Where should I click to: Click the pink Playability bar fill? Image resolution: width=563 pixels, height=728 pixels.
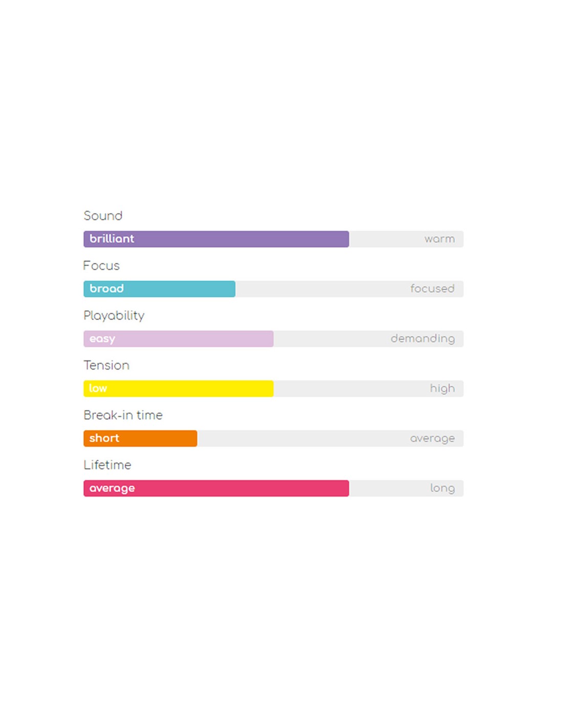click(x=178, y=339)
